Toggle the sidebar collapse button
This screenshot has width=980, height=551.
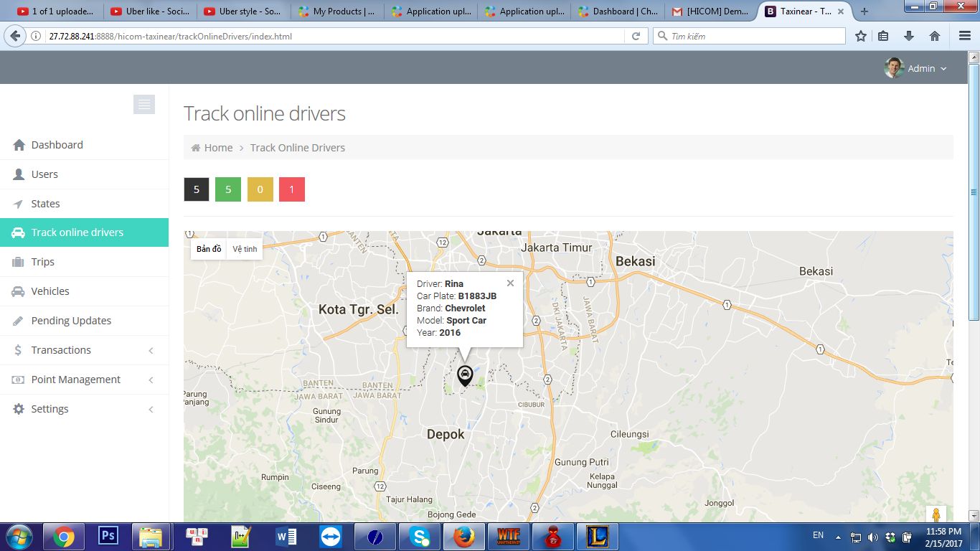coord(144,105)
